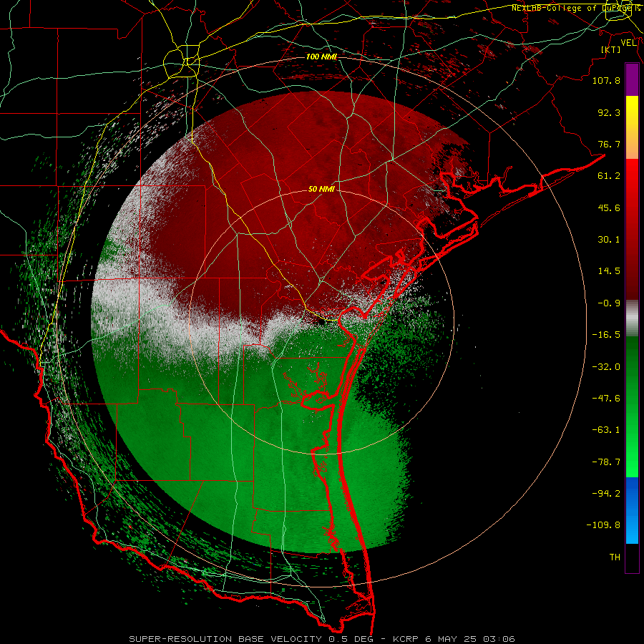Select the -109.8 value on velocity scale
This screenshot has width=644, height=644.
(x=603, y=525)
